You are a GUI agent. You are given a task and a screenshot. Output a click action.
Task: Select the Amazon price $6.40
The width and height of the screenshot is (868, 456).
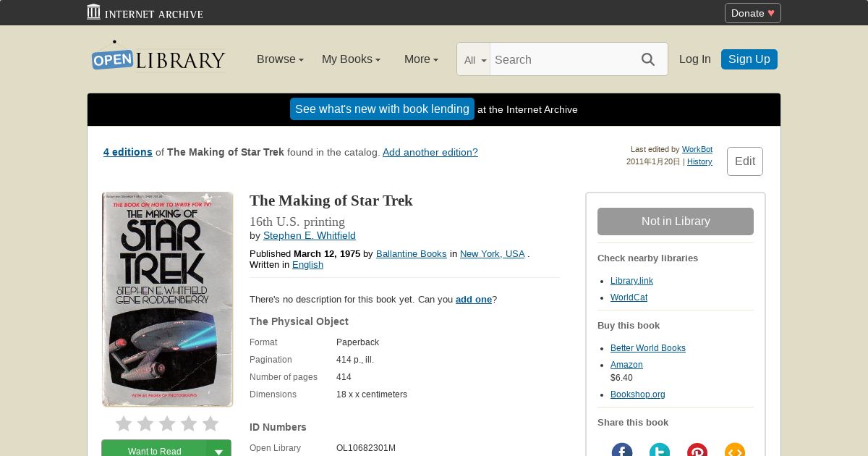621,378
